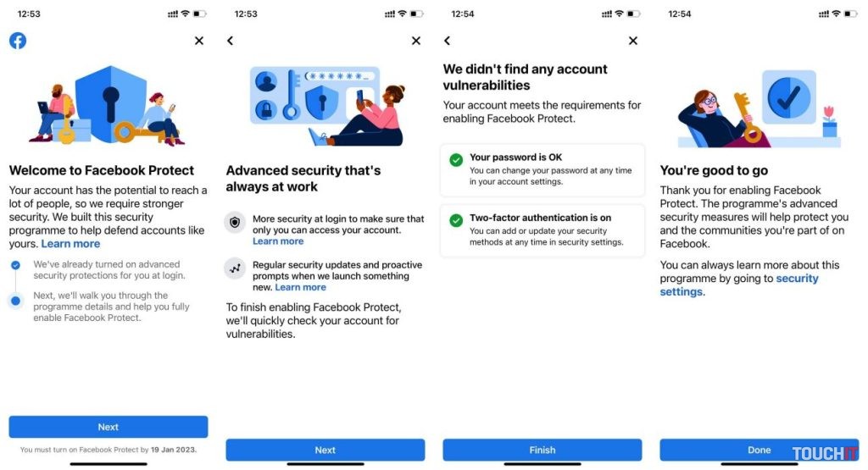Go back from Advanced security screen
The image size is (868, 470).
(x=231, y=41)
